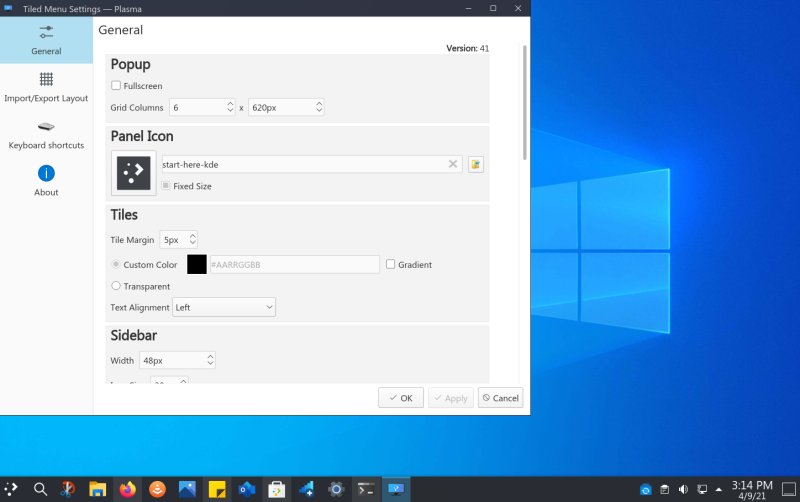The image size is (800, 502).
Task: Open the Keyboard shortcuts section
Action: [46, 134]
